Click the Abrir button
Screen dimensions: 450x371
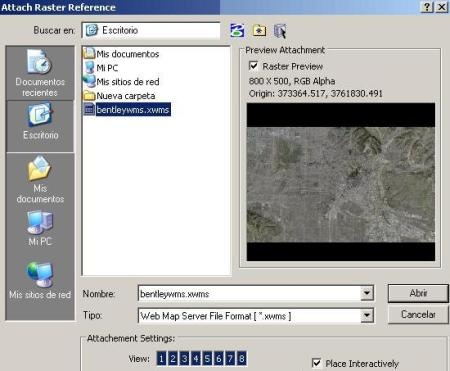(x=418, y=293)
